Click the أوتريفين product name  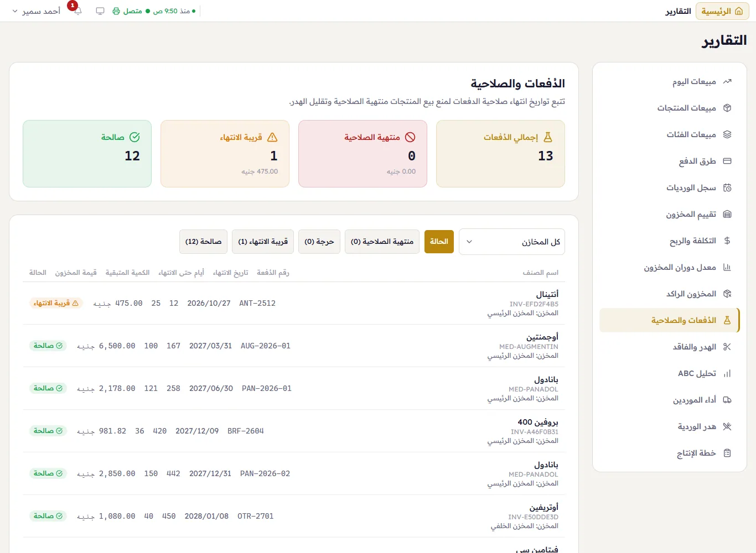tap(544, 507)
